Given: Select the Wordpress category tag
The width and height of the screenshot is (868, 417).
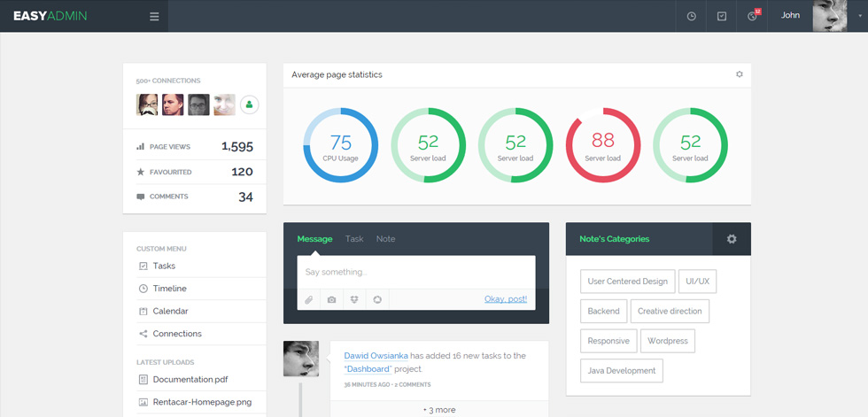Looking at the screenshot, I should tap(668, 341).
